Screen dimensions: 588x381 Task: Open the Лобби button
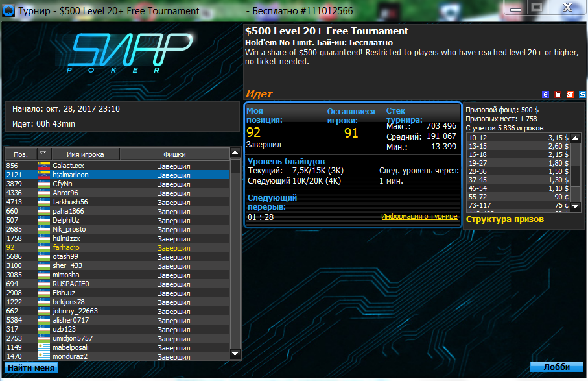[556, 367]
